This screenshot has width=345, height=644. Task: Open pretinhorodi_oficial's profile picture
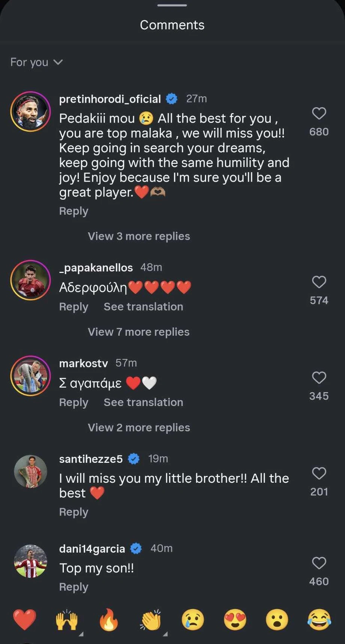30,111
